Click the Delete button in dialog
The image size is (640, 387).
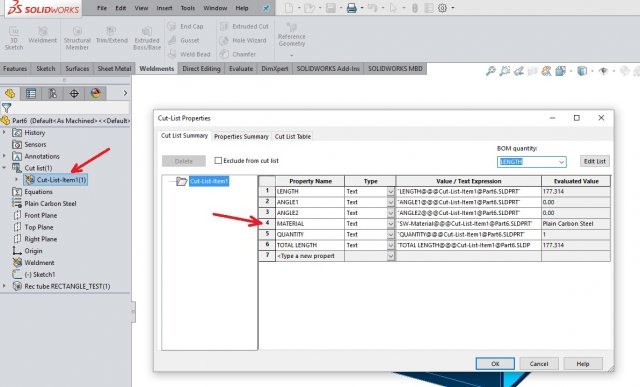coord(184,161)
